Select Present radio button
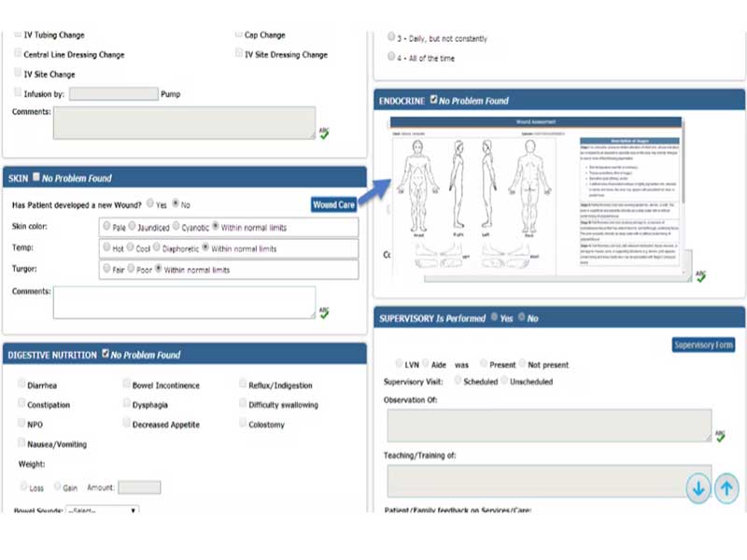The image size is (747, 560). click(484, 363)
